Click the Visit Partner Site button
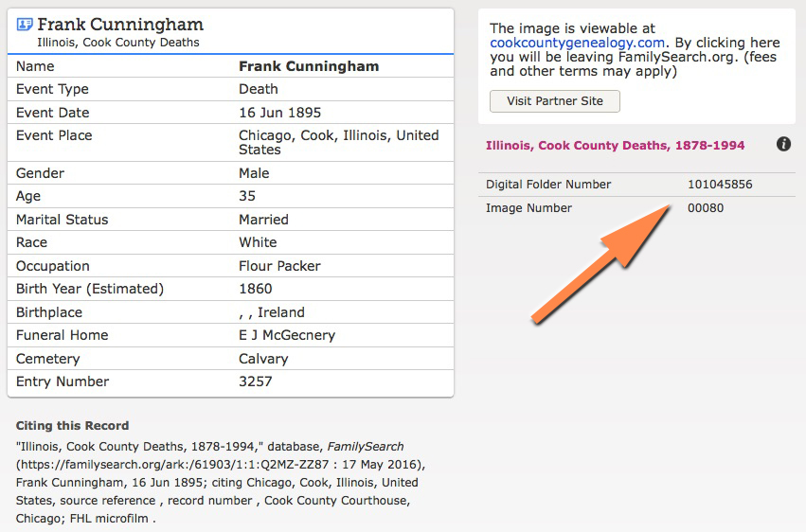The width and height of the screenshot is (806, 532). (555, 101)
